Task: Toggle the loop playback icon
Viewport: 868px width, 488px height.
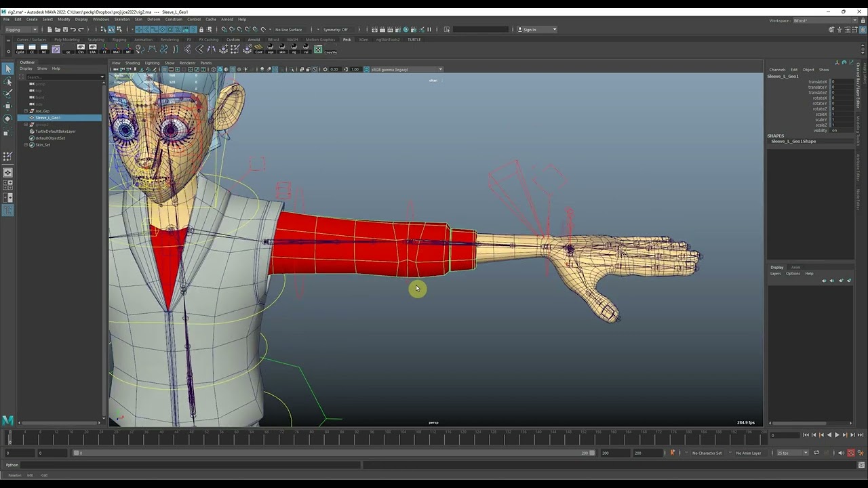Action: 816,453
